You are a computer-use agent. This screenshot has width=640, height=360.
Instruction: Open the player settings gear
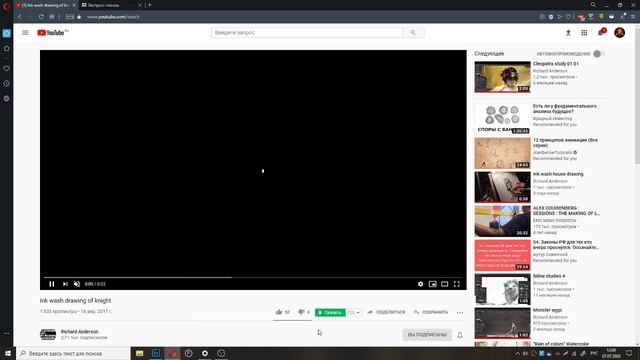click(420, 284)
